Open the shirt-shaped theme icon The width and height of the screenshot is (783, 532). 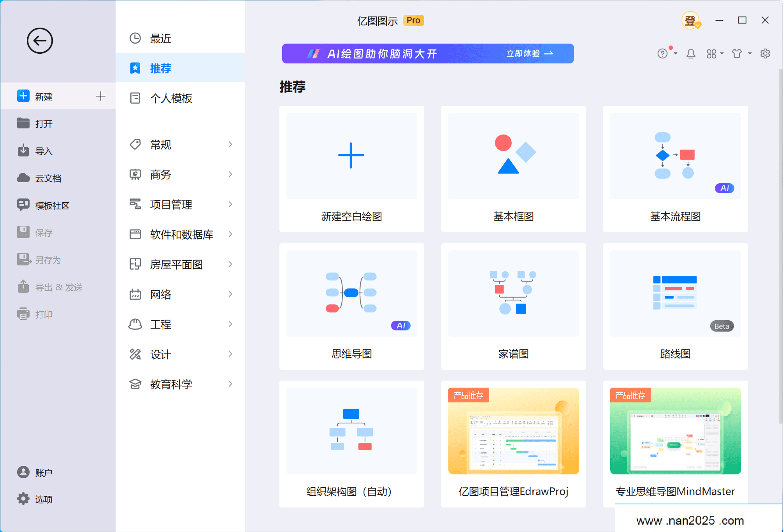[737, 54]
